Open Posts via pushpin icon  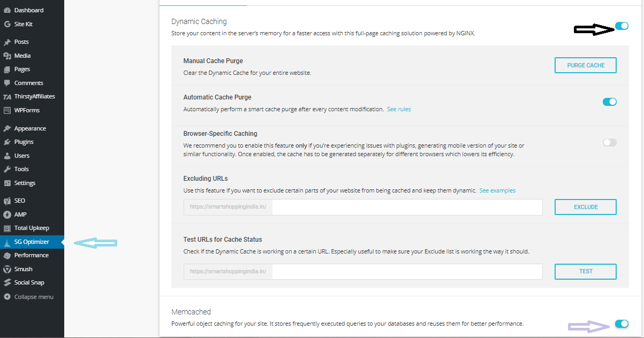7,42
